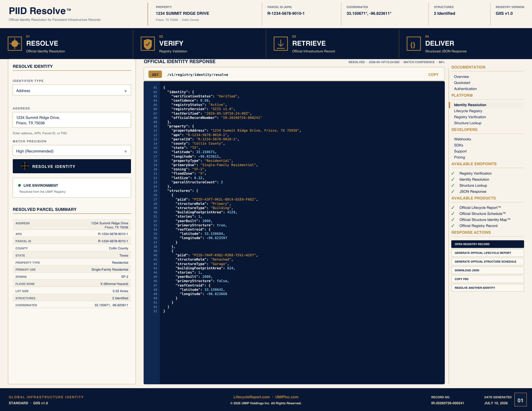Viewport: 532px width, 411px height.
Task: Select Identity Resolution in Platform menu
Action: (x=487, y=105)
